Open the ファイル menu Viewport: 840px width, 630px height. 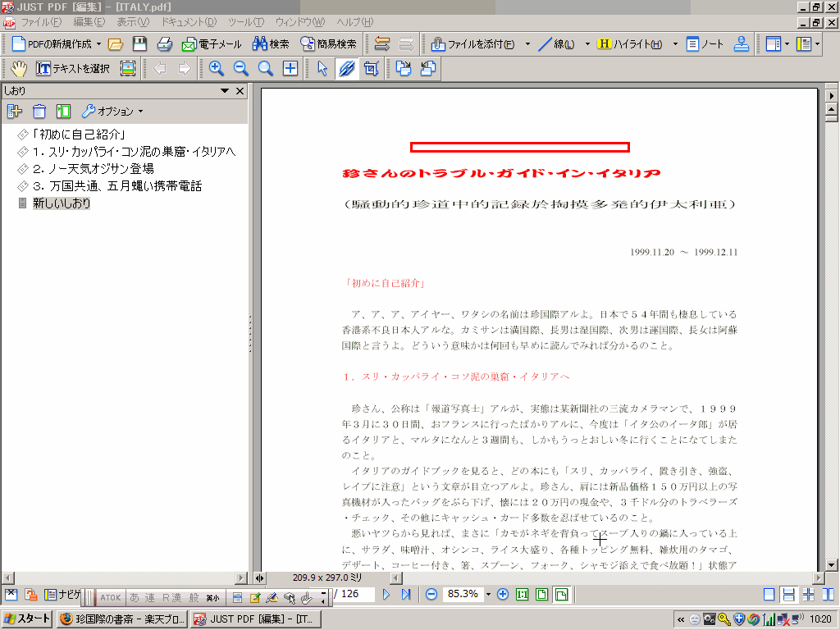pos(41,22)
